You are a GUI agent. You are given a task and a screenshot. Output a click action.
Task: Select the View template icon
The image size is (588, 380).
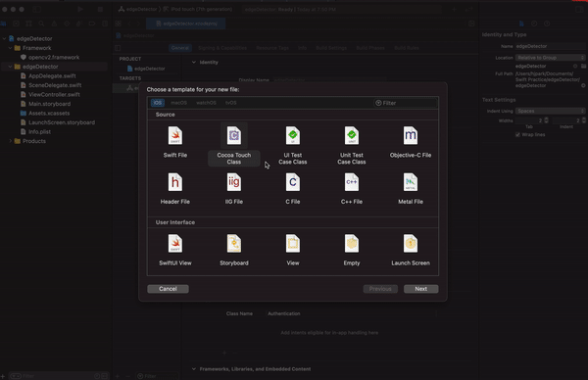tap(293, 244)
